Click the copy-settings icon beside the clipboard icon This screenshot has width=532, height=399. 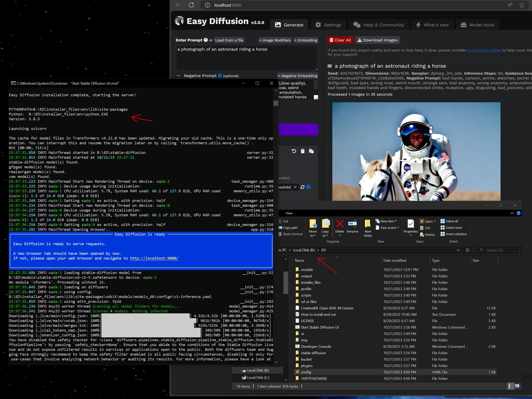312,151
